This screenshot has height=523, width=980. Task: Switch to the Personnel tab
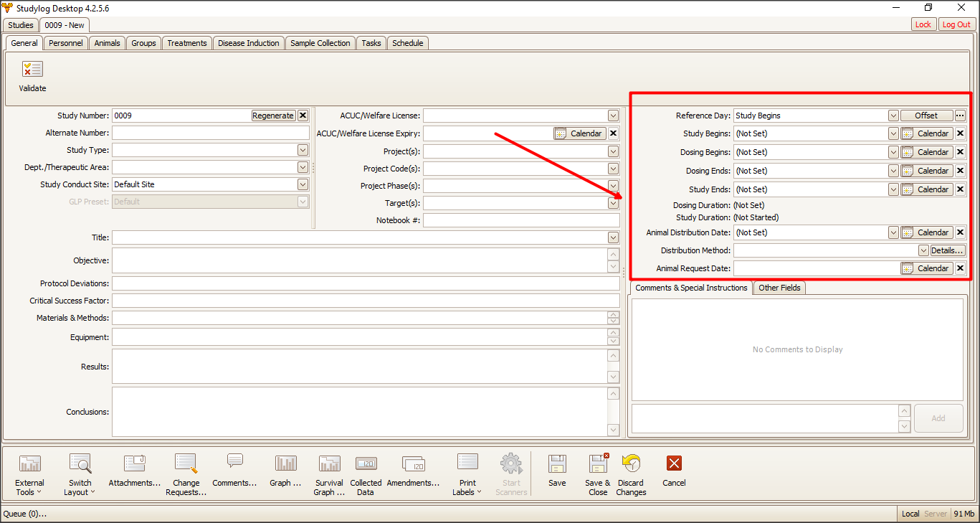click(x=66, y=43)
